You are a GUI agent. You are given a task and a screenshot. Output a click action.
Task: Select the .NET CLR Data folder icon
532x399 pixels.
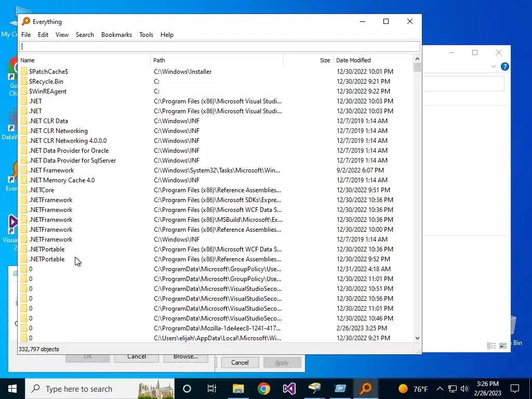pos(24,121)
